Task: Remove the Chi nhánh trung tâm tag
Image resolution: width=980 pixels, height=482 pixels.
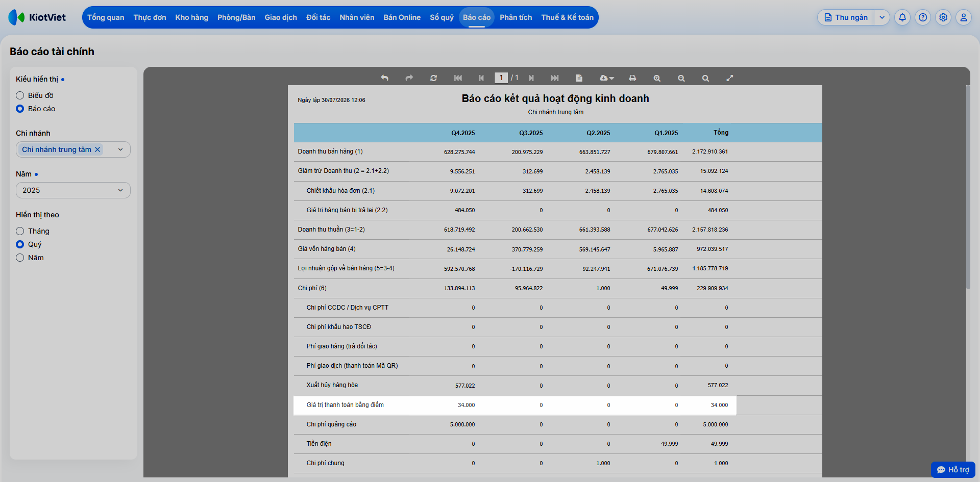Action: 97,149
